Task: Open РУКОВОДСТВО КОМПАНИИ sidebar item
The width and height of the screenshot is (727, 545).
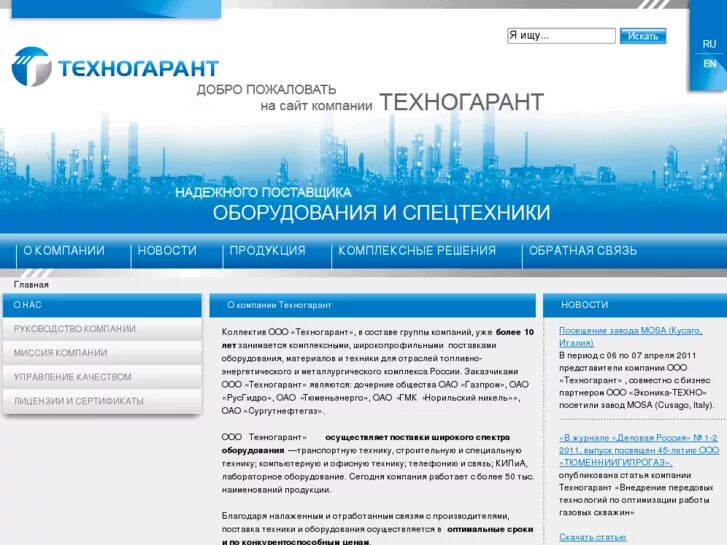Action: point(102,329)
